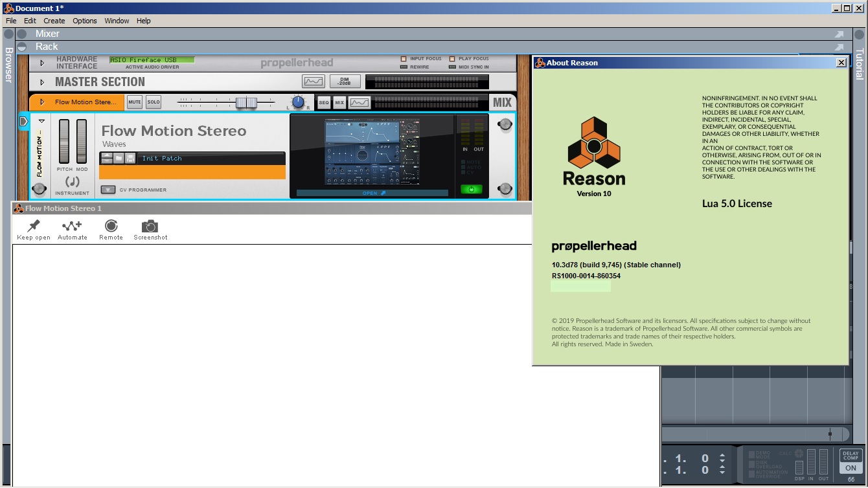
Task: Open the File menu
Action: [x=11, y=21]
